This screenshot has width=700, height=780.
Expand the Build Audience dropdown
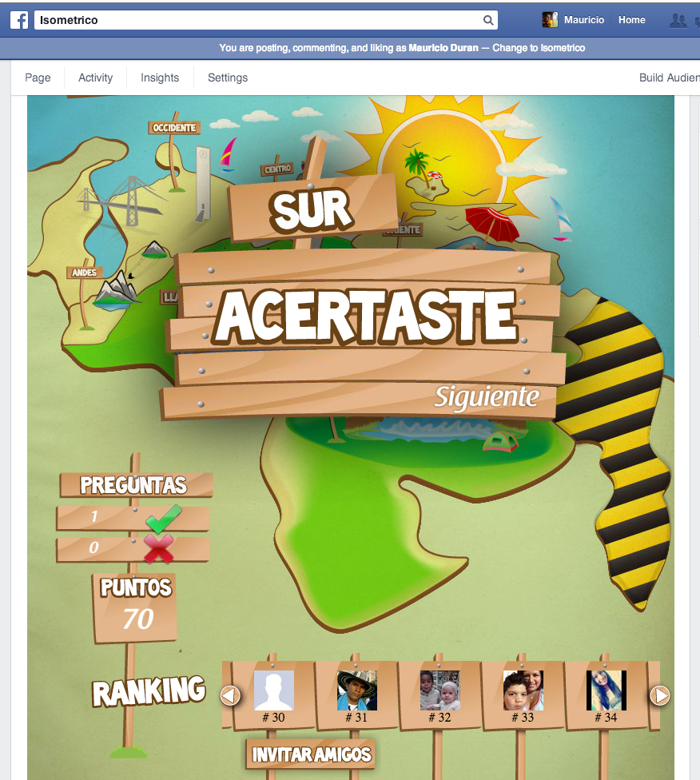(x=669, y=78)
